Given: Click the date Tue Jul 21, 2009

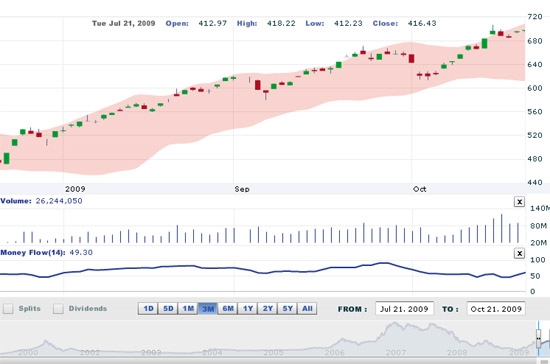Looking at the screenshot, I should (x=123, y=23).
